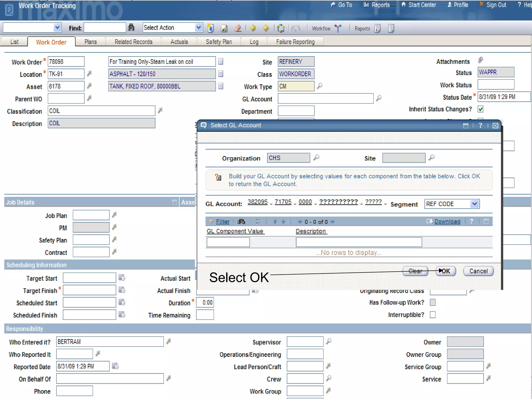This screenshot has width=532, height=399.
Task: Check the Interruptible checkbox
Action: tap(433, 315)
